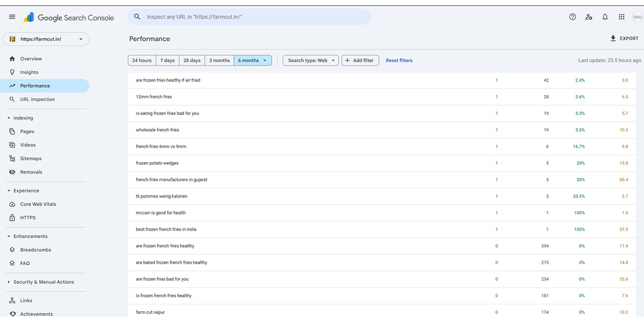Viewport: 644px width, 322px height.
Task: Click the search magnifier icon
Action: pos(137,17)
